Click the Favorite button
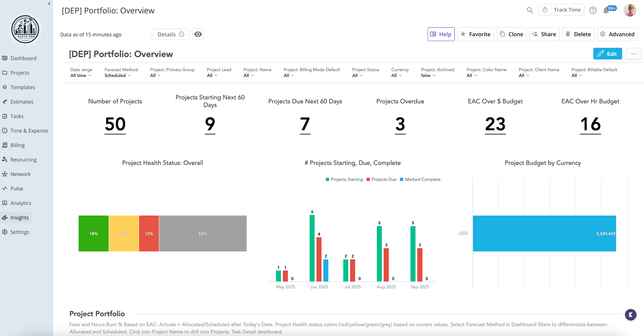Image resolution: width=644 pixels, height=336 pixels. click(476, 34)
